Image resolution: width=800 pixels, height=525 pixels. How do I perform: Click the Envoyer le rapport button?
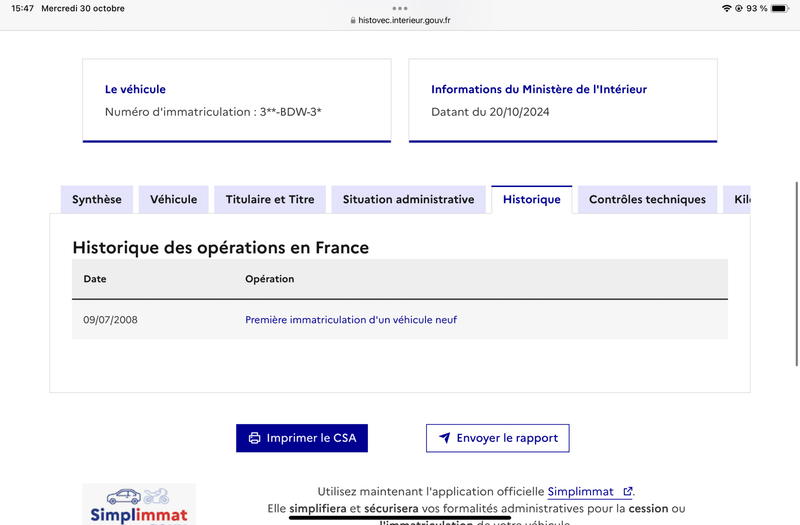pyautogui.click(x=497, y=438)
